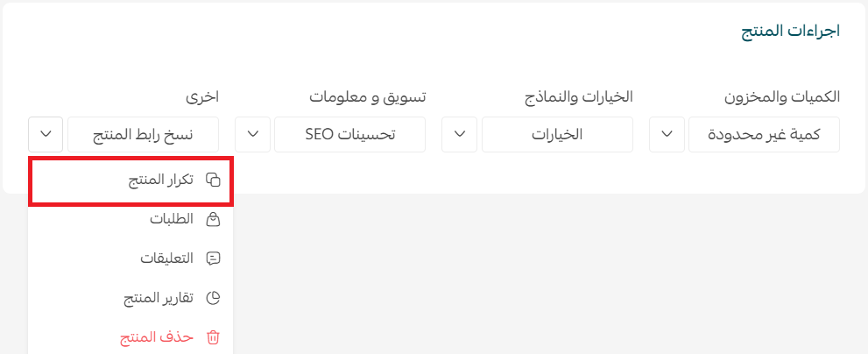Click the نسخ رابط المنتج button
Screen dimensions: 868x354
tap(143, 134)
